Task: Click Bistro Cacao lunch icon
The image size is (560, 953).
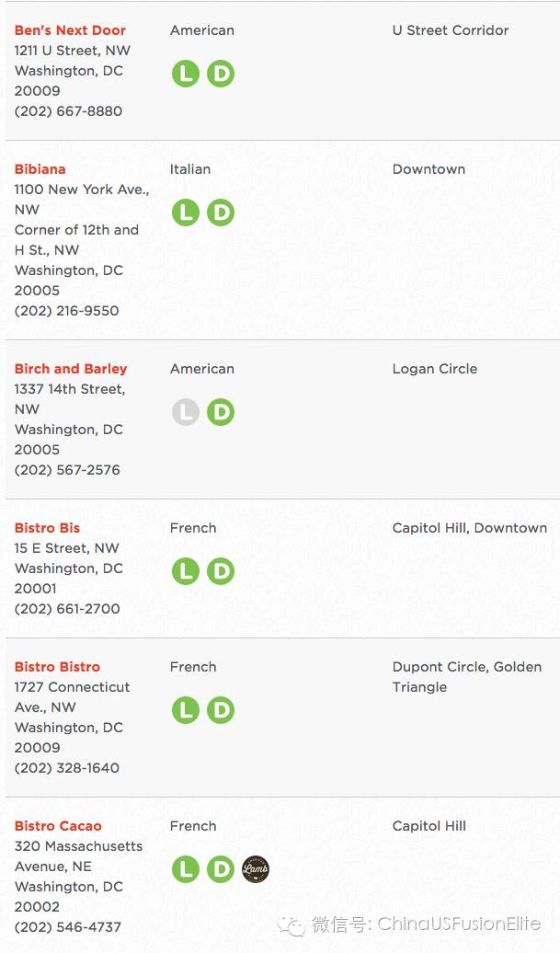Action: (x=186, y=869)
